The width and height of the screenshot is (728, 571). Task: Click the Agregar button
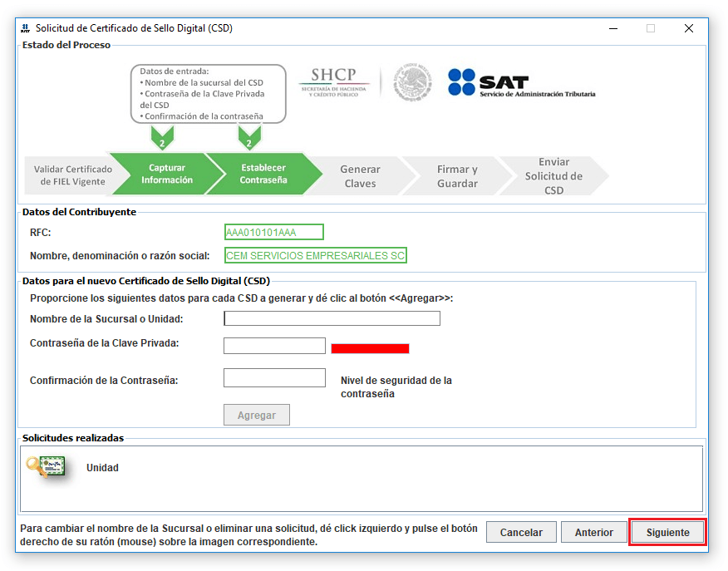256,415
